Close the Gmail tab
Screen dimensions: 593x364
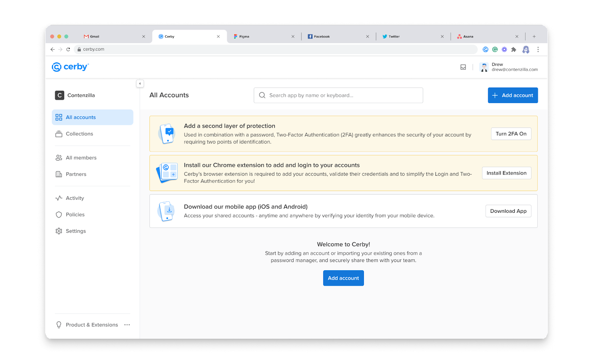(144, 36)
